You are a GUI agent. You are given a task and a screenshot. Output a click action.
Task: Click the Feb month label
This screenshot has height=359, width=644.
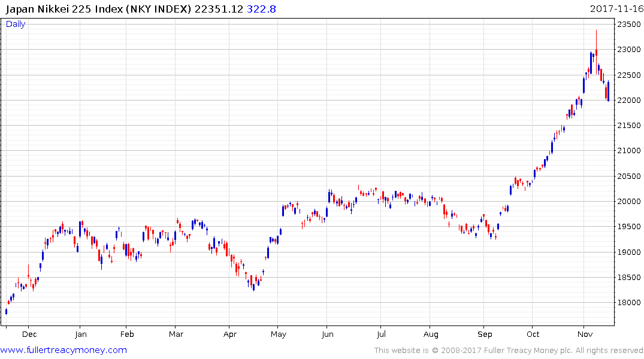click(x=127, y=334)
